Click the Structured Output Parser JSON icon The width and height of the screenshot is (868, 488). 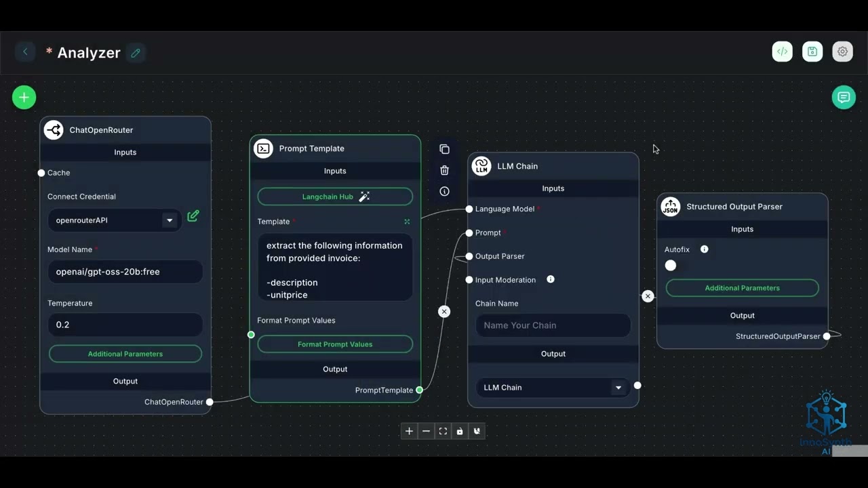[671, 207]
